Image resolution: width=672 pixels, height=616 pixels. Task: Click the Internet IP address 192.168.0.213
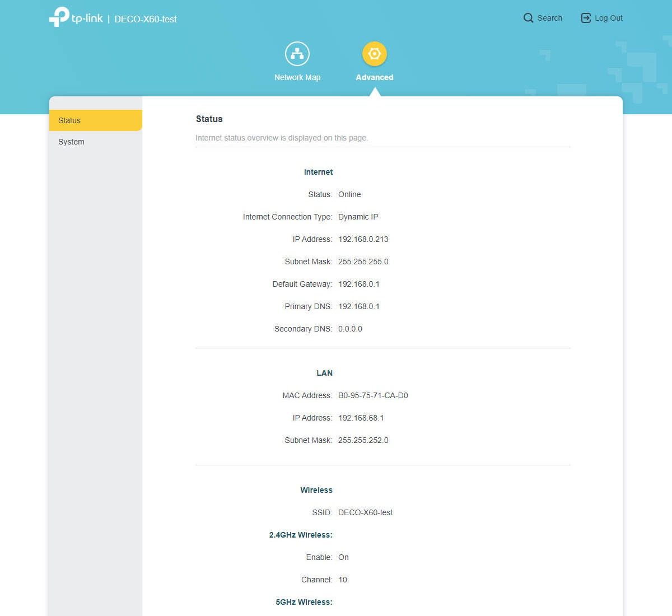click(363, 239)
